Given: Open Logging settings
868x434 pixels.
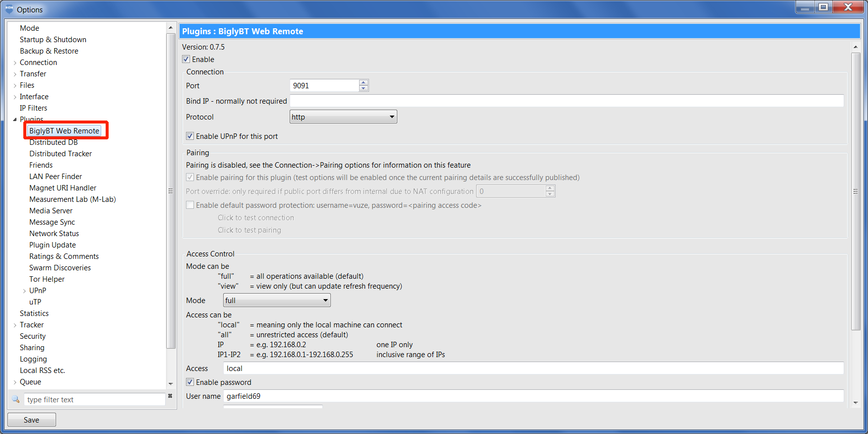Looking at the screenshot, I should [x=33, y=359].
